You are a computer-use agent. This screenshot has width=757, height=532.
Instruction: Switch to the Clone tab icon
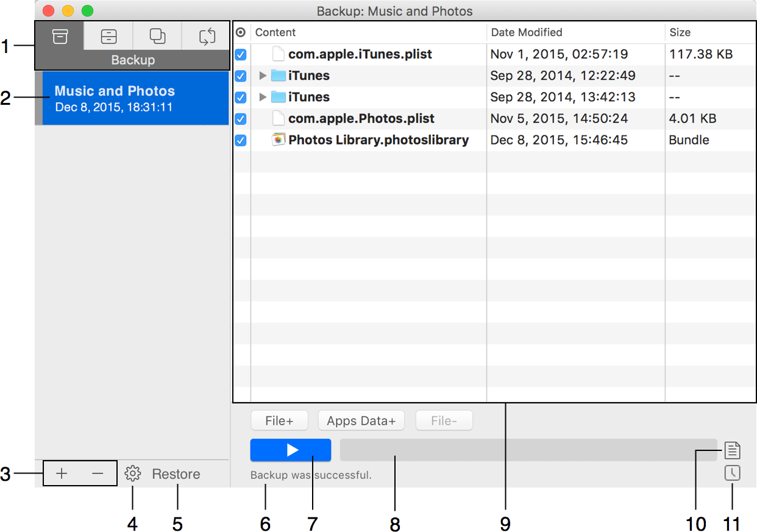pos(157,37)
